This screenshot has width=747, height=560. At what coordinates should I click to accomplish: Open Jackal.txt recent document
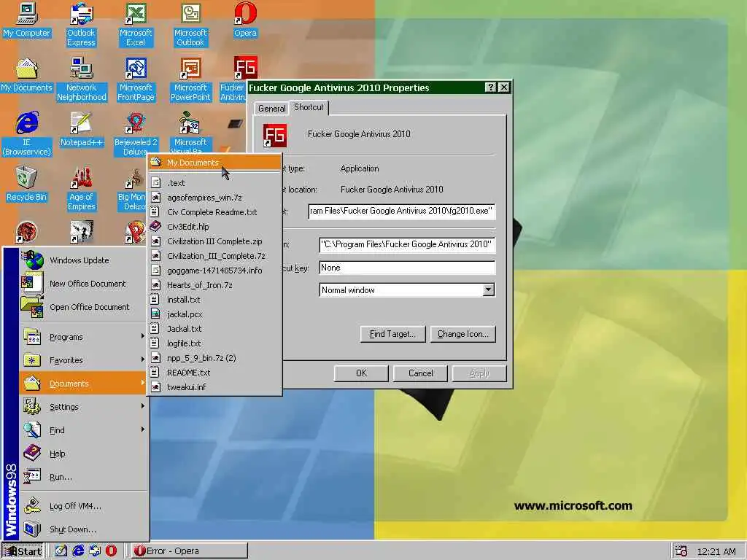[x=214, y=329]
